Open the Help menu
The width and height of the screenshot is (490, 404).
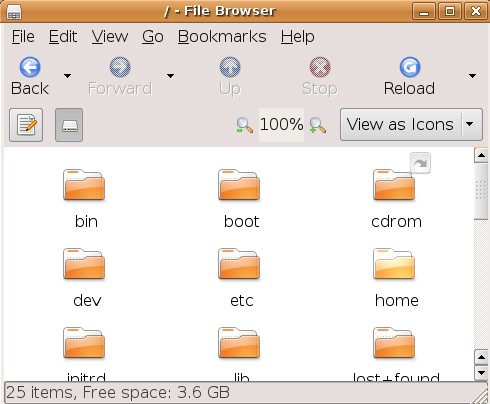pos(297,36)
